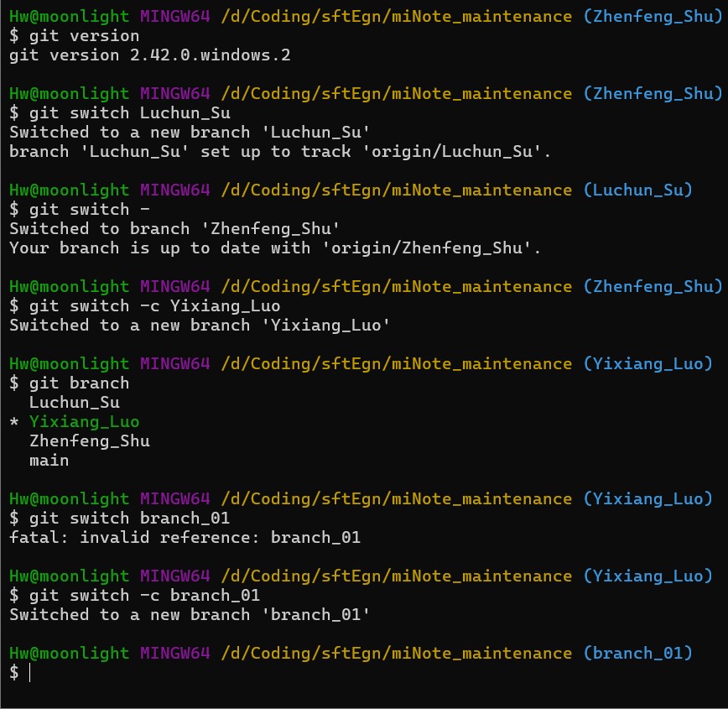The width and height of the screenshot is (728, 709).
Task: Click the green 'Yixiang_Luo' current branch entry
Action: [x=84, y=422]
